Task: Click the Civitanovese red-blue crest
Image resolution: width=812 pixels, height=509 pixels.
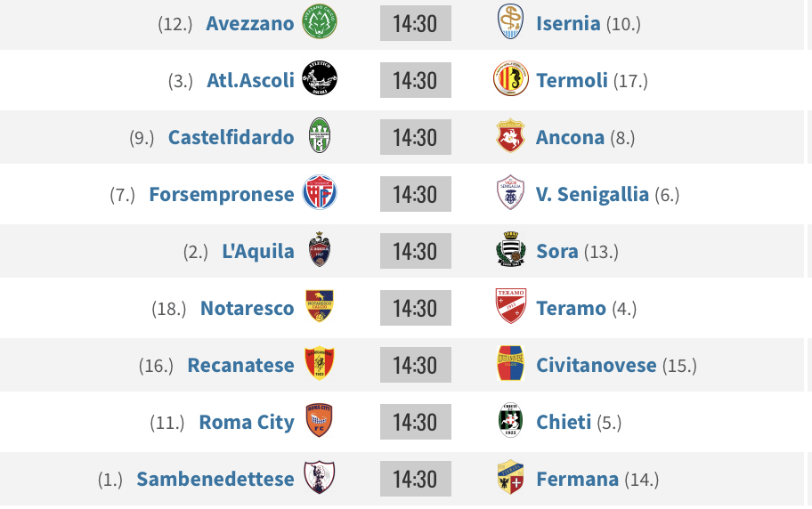Action: coord(510,363)
